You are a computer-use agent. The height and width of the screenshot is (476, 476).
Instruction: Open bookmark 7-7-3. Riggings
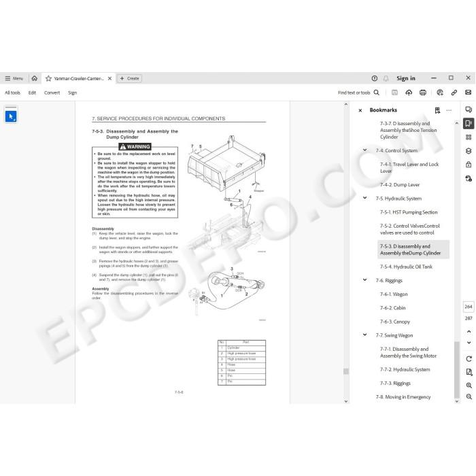(x=395, y=383)
